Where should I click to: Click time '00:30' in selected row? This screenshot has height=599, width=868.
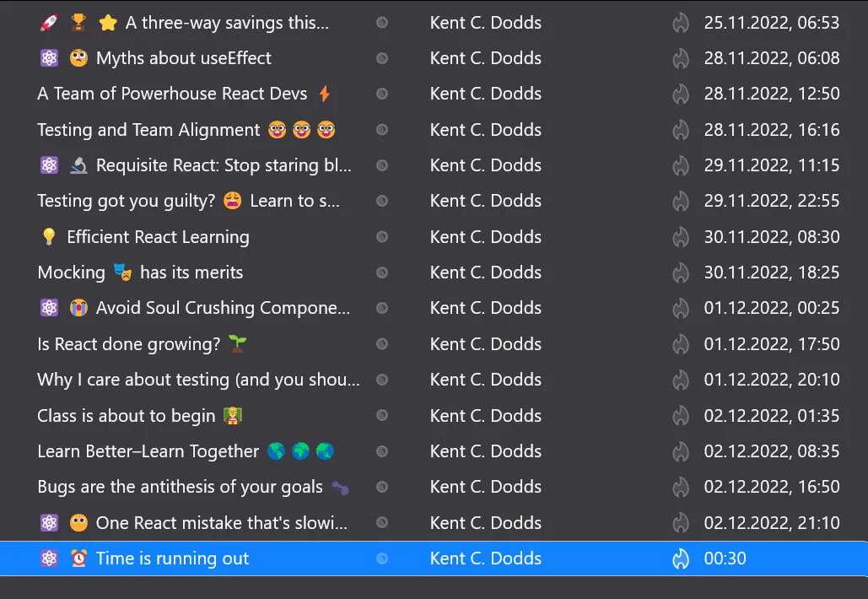pos(725,559)
